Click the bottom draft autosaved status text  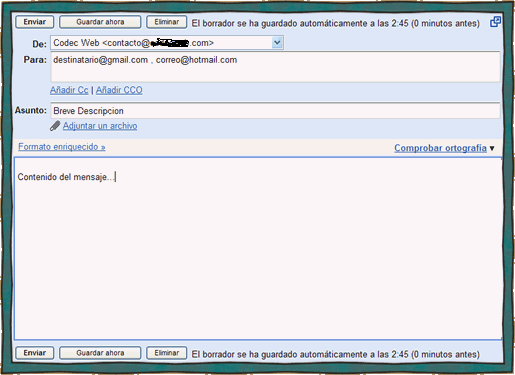point(335,354)
